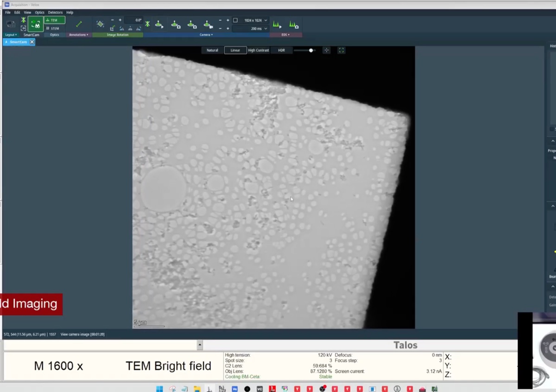Switch display to Natural contrast
556x392 pixels.
tap(212, 50)
